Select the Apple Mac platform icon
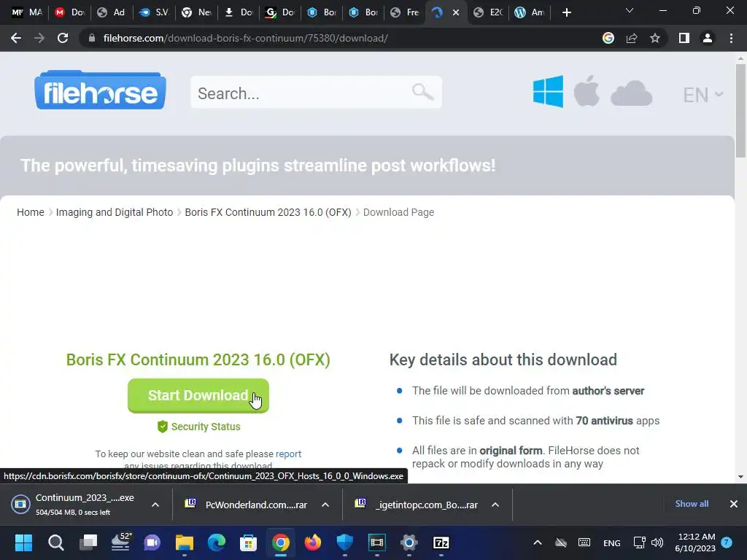747x560 pixels. (587, 91)
